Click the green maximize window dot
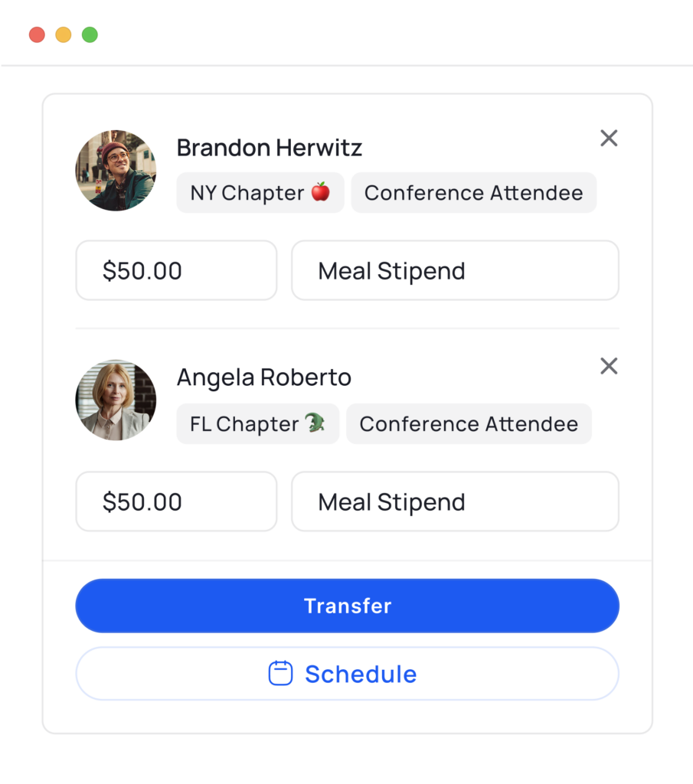Screen dimensions: 693x784 click(90, 35)
